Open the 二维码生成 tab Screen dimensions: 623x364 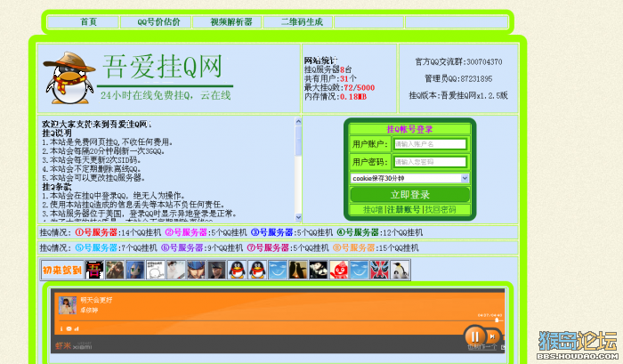click(x=302, y=22)
